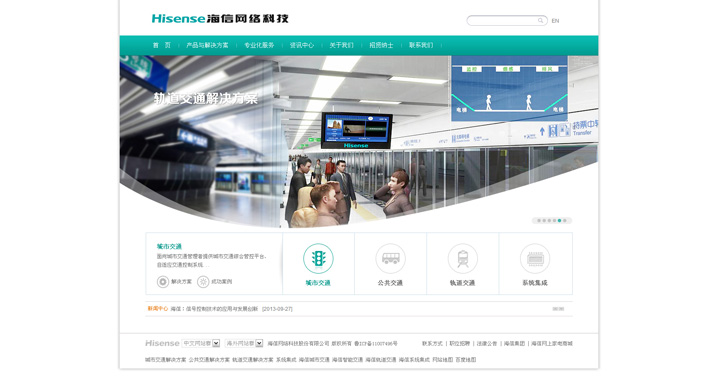Open the 招贤纳士 menu
Viewport: 718px width, 377px height.
(x=381, y=45)
